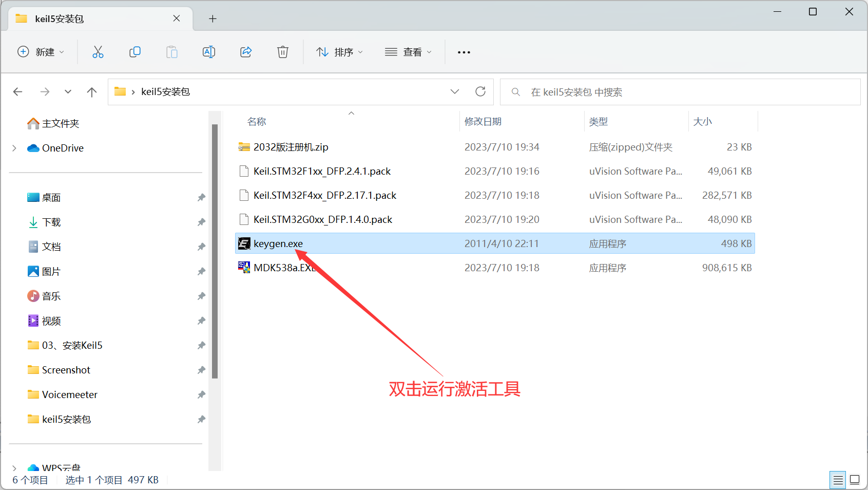Image resolution: width=868 pixels, height=490 pixels.
Task: Click the 908,615 KB size cell
Action: click(x=727, y=268)
